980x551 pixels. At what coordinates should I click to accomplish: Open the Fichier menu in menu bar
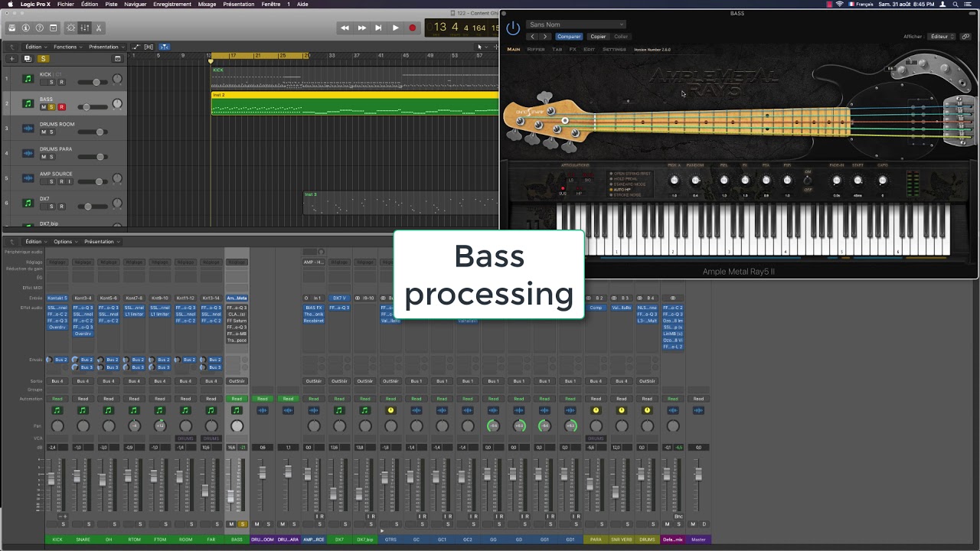pos(66,4)
